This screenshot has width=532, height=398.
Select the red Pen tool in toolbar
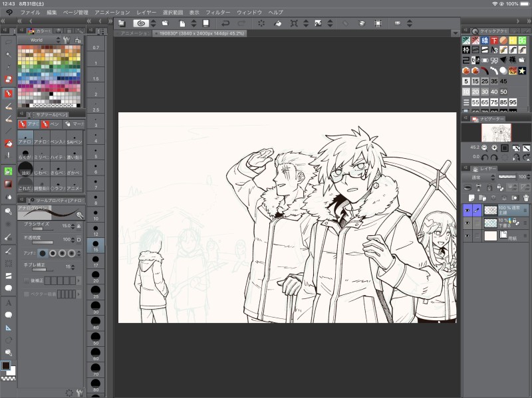point(9,93)
